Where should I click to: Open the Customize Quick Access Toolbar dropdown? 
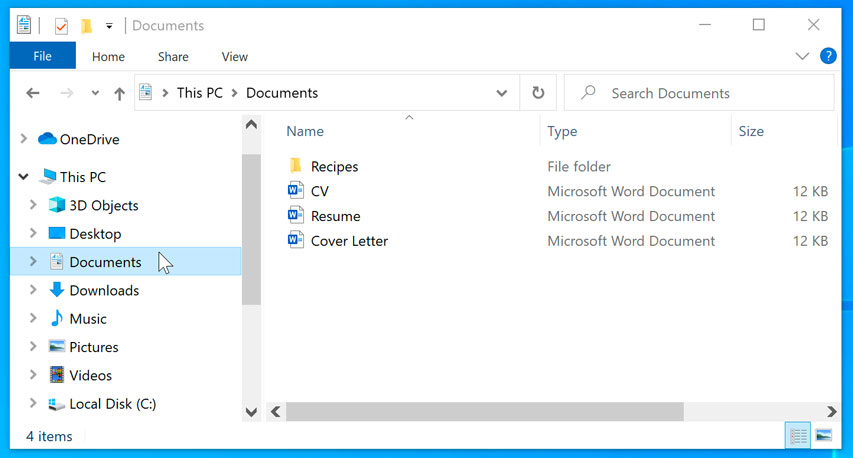point(109,26)
